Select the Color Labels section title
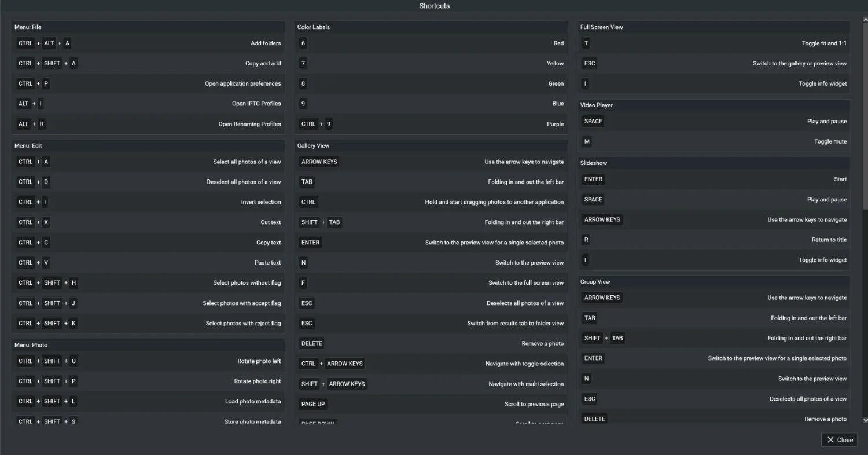The width and height of the screenshot is (868, 455). (312, 27)
